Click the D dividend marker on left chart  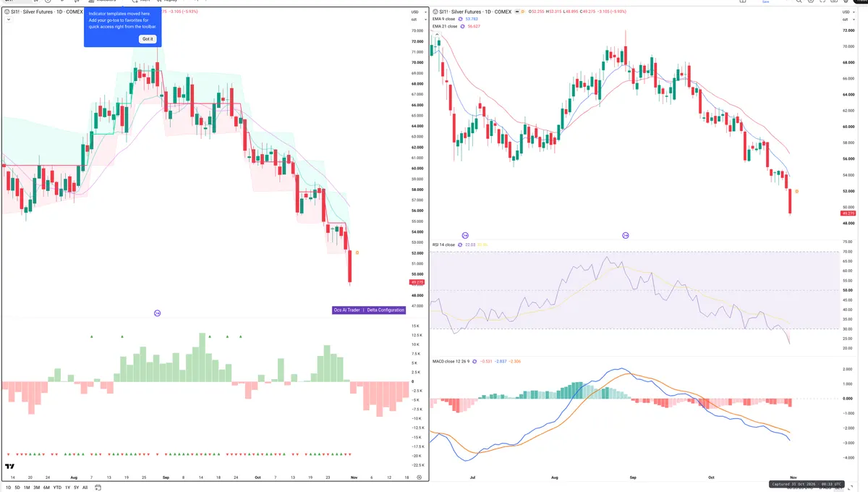(x=357, y=253)
